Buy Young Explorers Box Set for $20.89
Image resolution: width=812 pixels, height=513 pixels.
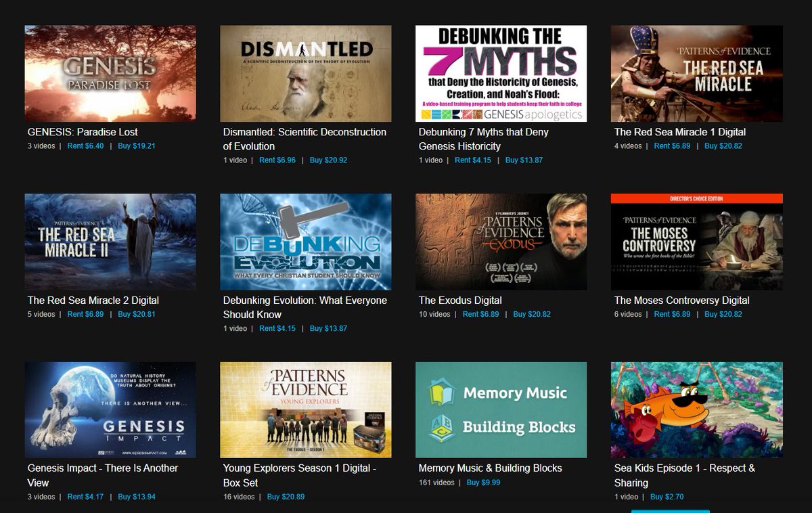[286, 497]
